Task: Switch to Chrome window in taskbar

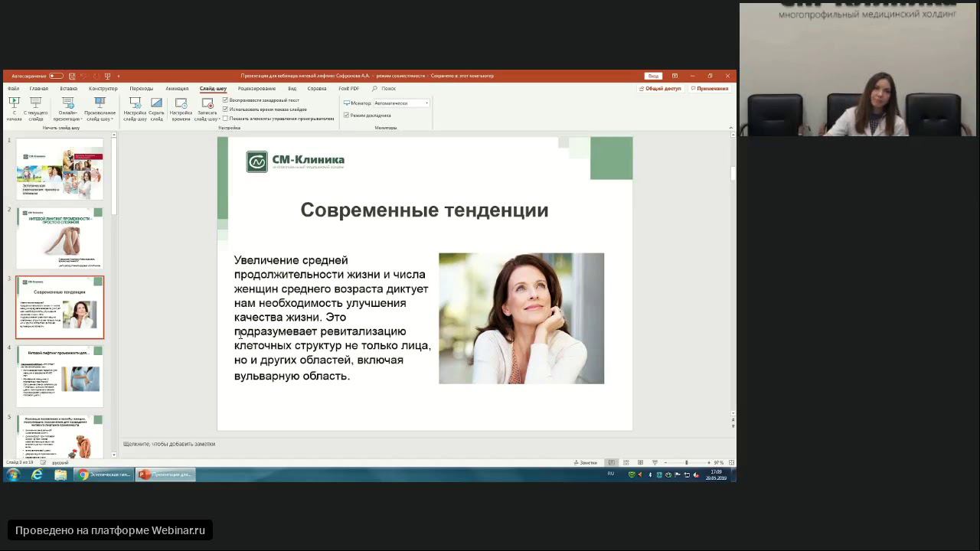Action: point(105,474)
